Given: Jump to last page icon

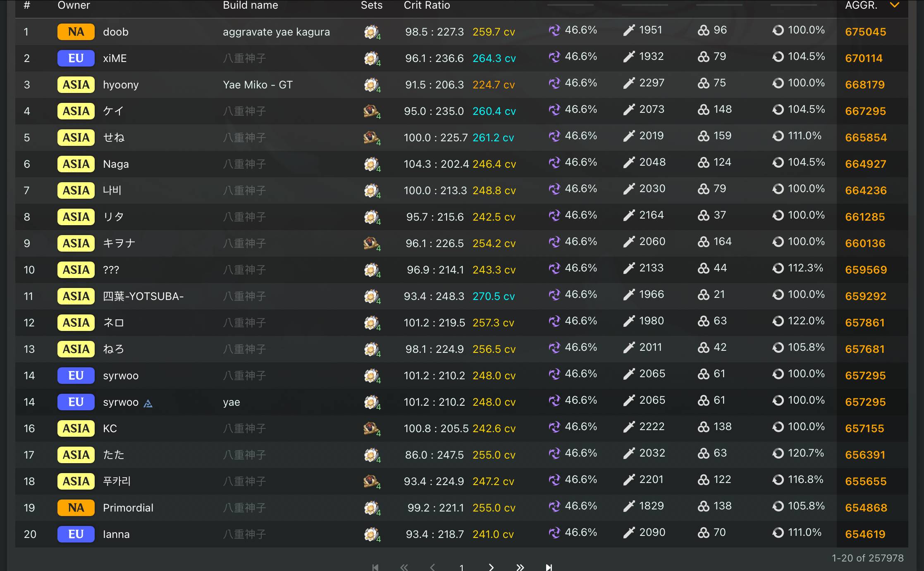Looking at the screenshot, I should click(549, 567).
